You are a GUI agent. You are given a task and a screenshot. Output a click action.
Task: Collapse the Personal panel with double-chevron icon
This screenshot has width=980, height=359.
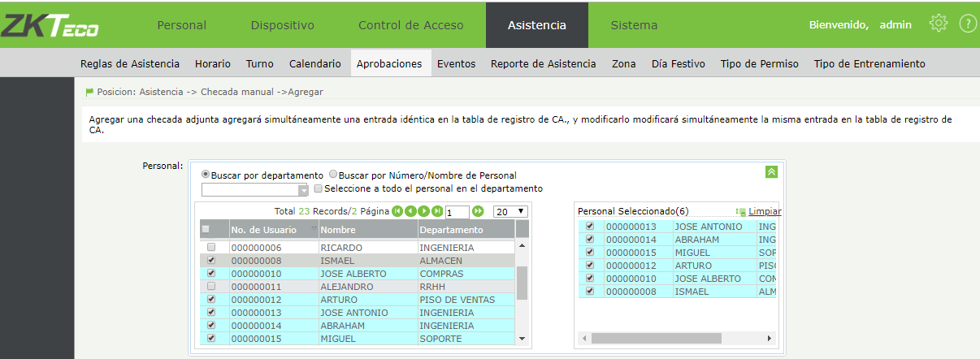click(771, 171)
